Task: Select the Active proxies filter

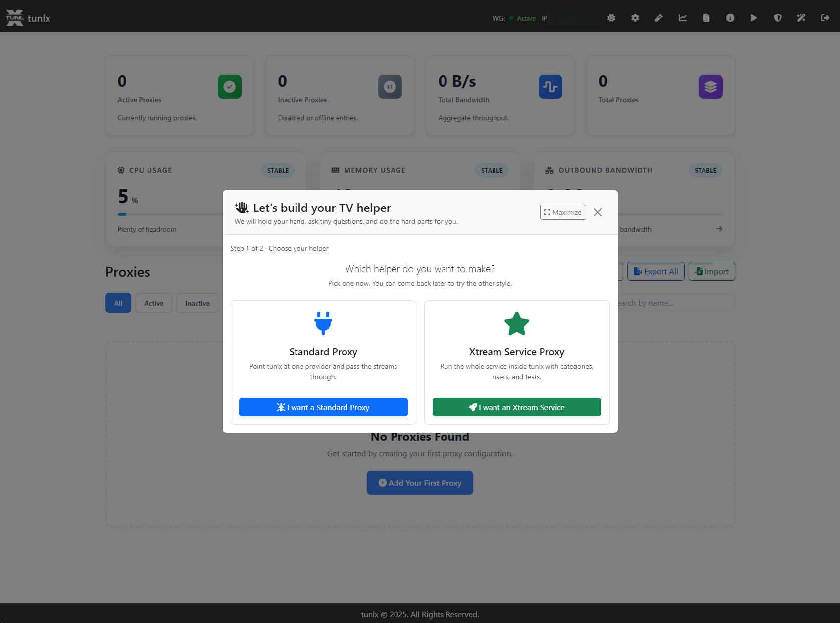Action: [153, 303]
